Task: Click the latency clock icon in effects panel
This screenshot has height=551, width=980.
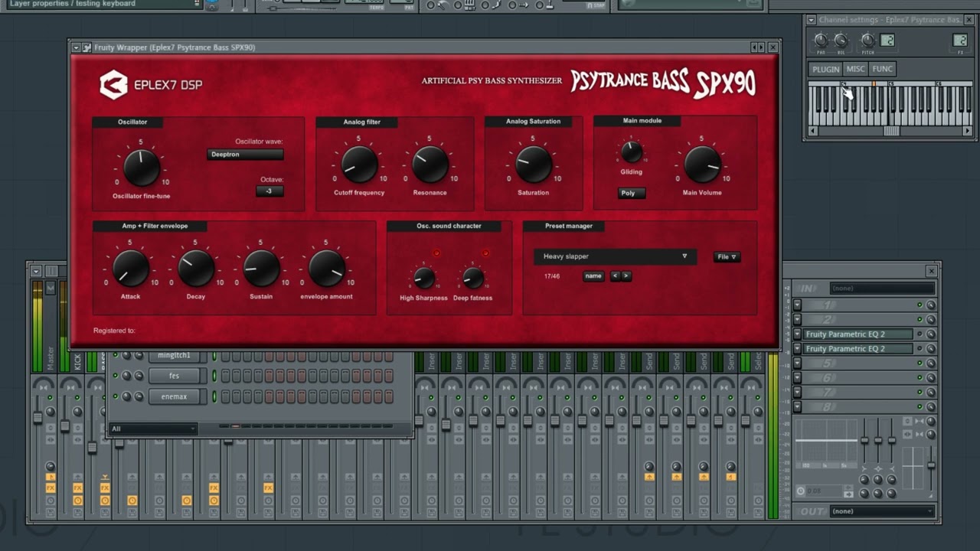Action: 801,491
